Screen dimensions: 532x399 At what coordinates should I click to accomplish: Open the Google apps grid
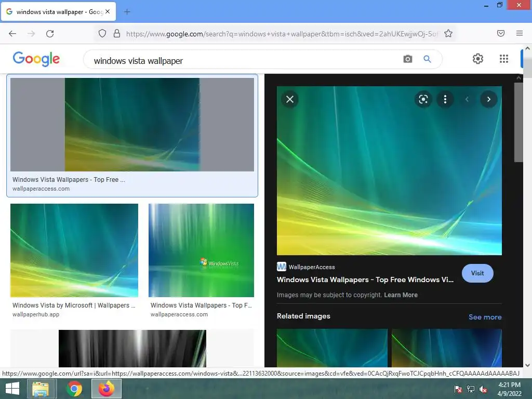(504, 59)
